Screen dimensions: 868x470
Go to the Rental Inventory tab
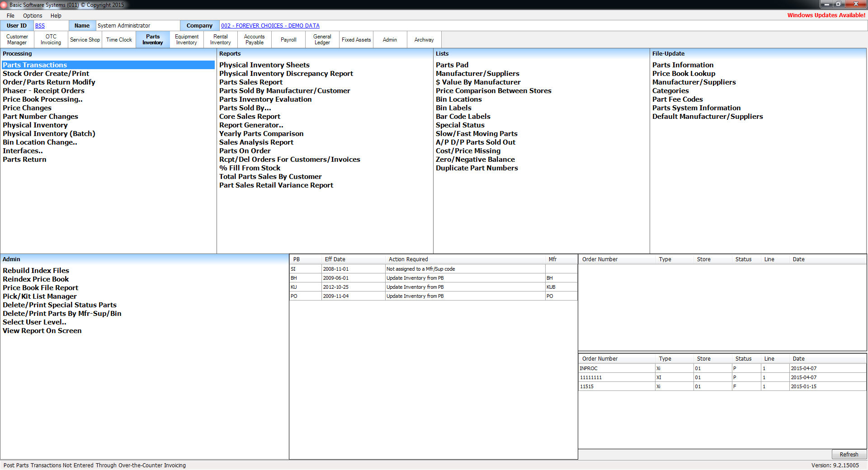point(221,40)
